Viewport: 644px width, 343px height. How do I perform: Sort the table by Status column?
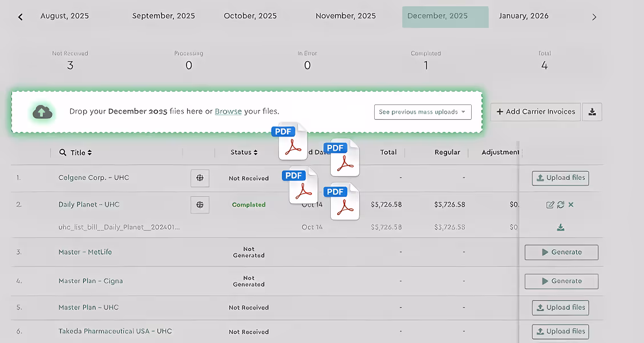[244, 152]
